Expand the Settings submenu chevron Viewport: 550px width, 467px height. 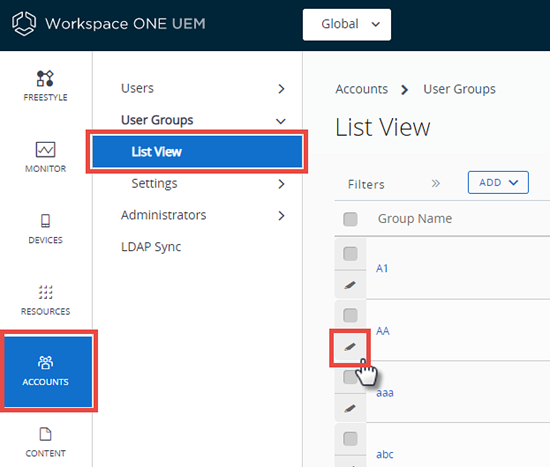(x=281, y=184)
